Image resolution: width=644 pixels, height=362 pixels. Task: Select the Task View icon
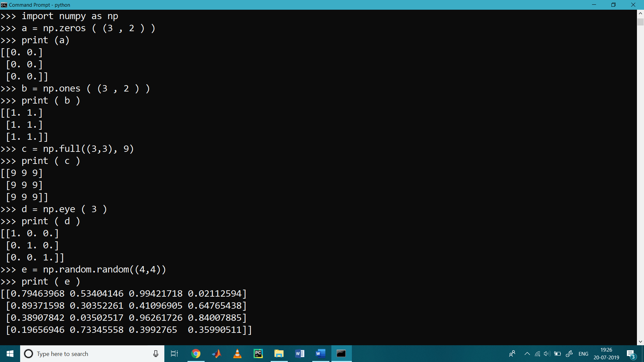174,354
